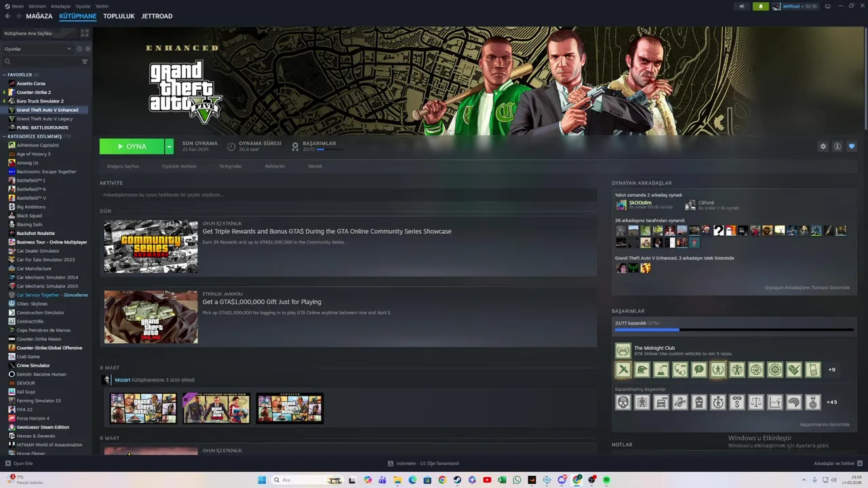This screenshot has width=868, height=488.
Task: Open 'Get Triple Rewards' event title
Action: pyautogui.click(x=327, y=231)
